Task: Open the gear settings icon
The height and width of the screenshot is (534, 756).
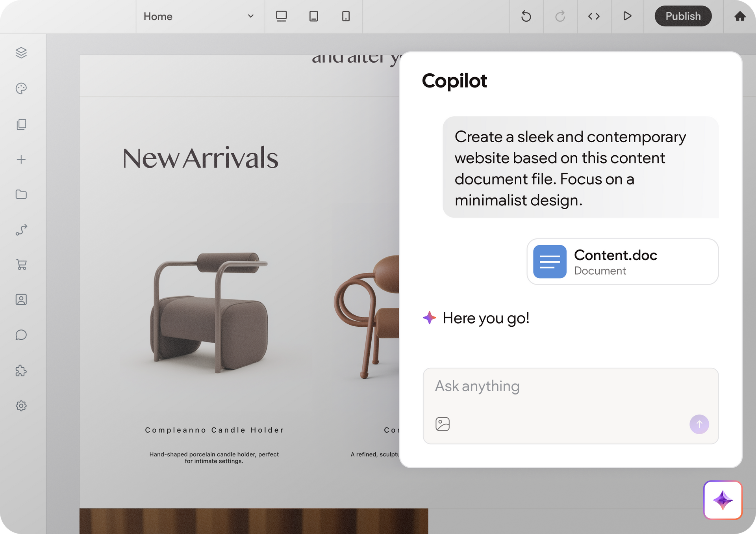Action: [x=21, y=406]
